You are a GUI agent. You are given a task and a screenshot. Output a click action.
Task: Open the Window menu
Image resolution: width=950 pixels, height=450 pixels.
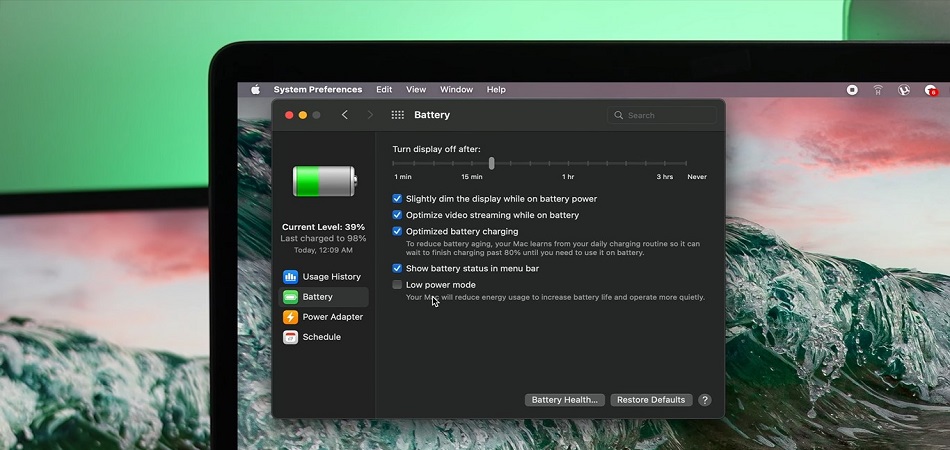point(456,90)
